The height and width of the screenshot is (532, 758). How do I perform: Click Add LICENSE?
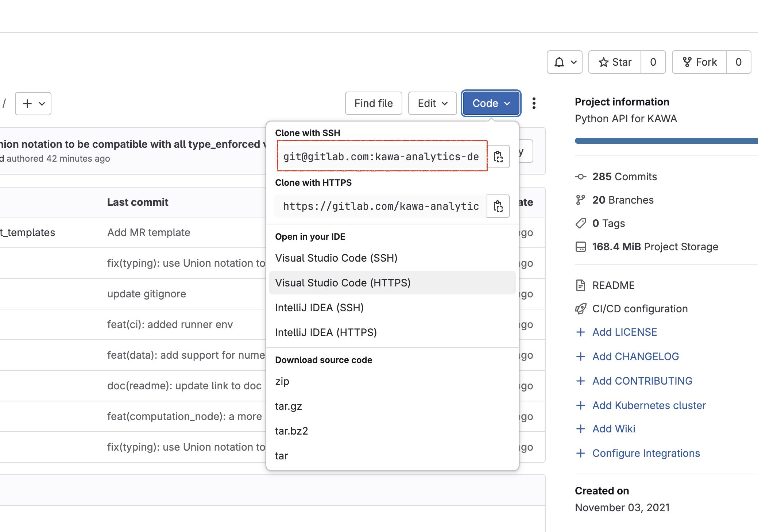coord(624,332)
